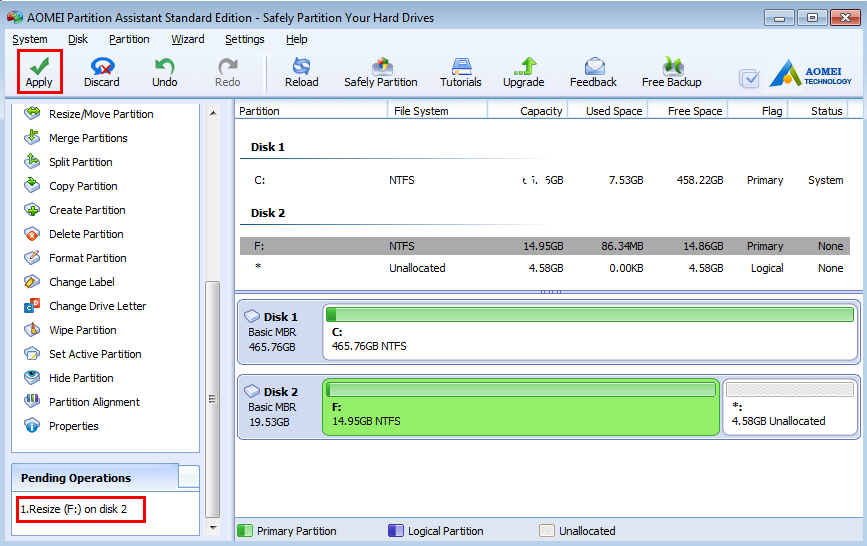Click the AOMEI Technology logo
The height and width of the screenshot is (546, 867).
tap(811, 74)
